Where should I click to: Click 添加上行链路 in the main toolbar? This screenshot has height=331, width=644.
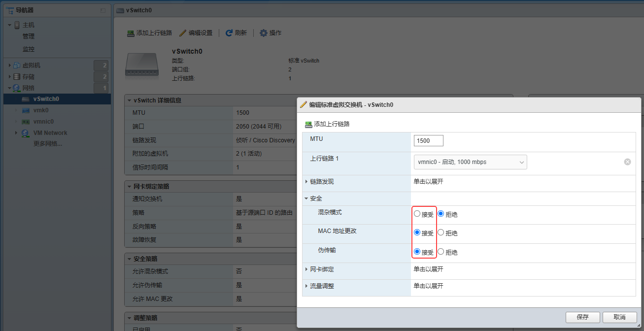(x=149, y=33)
